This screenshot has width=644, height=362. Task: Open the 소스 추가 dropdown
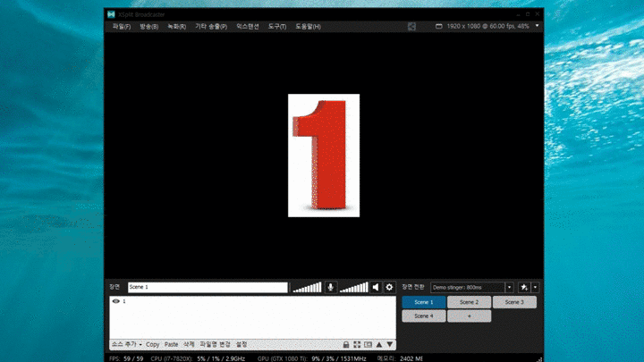click(127, 344)
